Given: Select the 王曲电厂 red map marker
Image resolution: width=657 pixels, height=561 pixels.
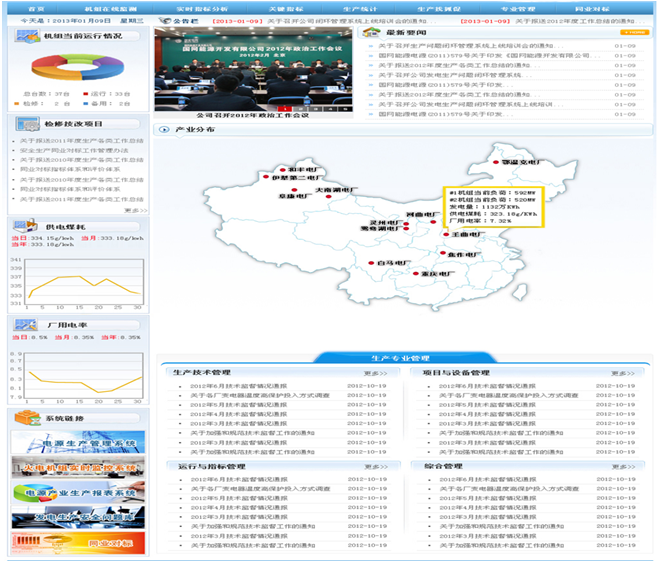Looking at the screenshot, I should 446,234.
